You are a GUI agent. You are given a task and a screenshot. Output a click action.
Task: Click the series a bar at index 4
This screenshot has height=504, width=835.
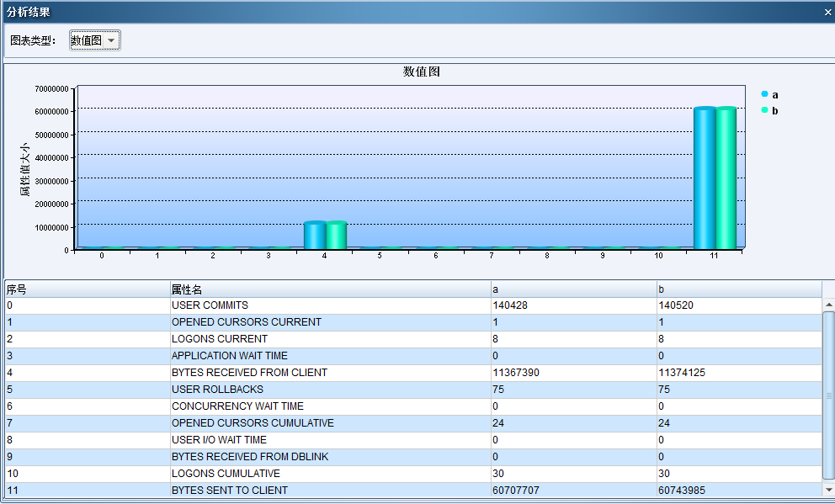(315, 236)
